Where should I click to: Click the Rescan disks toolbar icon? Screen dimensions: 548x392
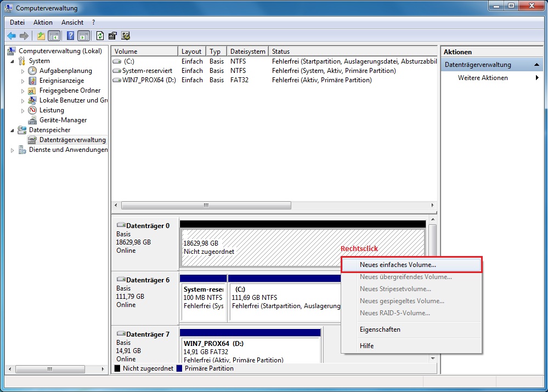112,36
